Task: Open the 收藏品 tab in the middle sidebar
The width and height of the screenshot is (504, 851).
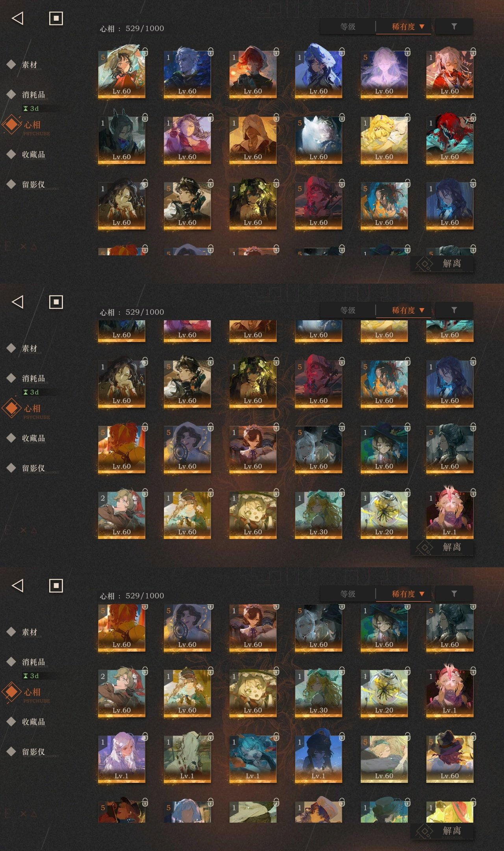Action: 33,438
